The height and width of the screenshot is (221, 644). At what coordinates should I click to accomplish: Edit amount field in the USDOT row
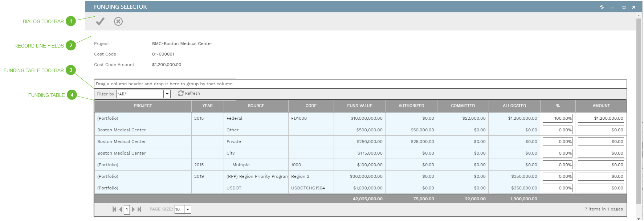pos(601,188)
